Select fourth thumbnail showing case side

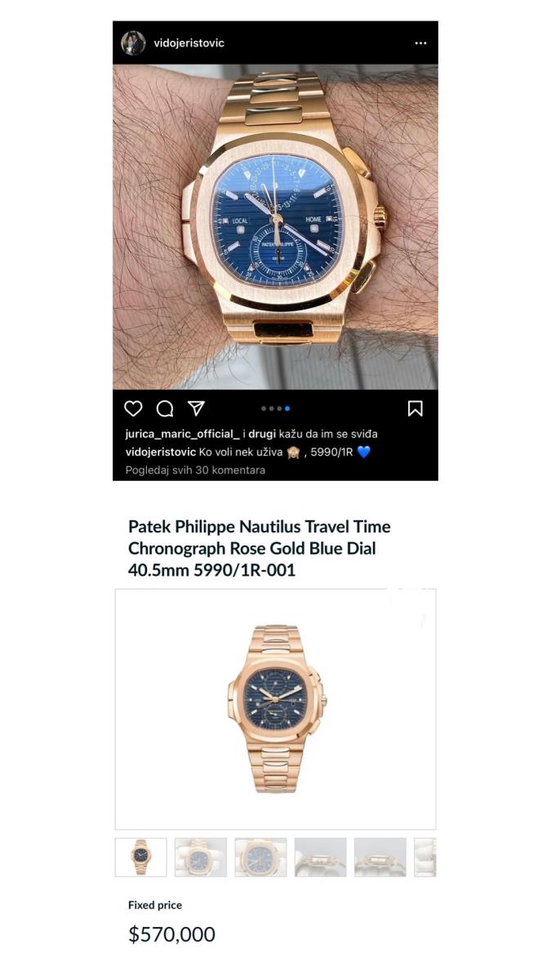(321, 857)
